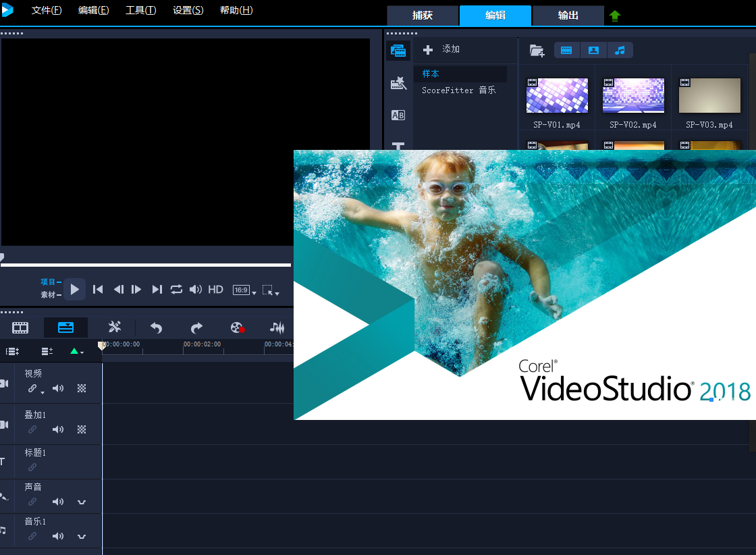Toggle showing photos in the library

(593, 50)
